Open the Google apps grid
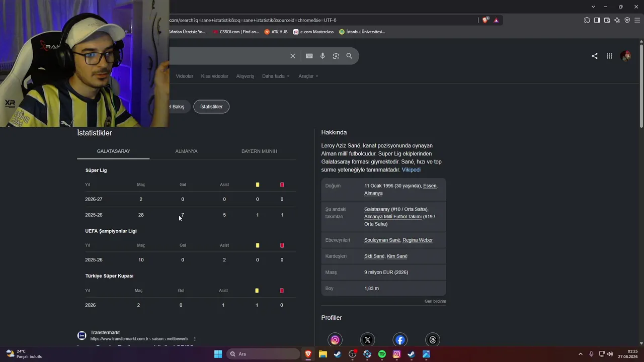The width and height of the screenshot is (644, 362). pyautogui.click(x=609, y=56)
